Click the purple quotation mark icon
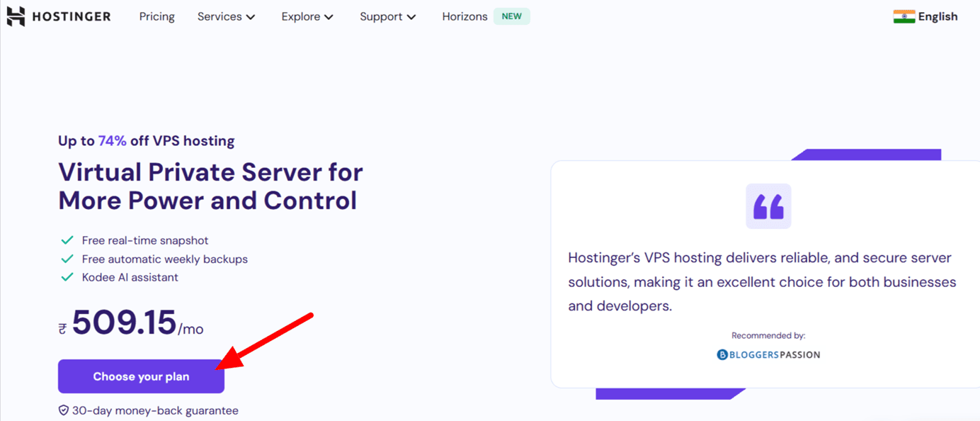This screenshot has width=980, height=421. tap(768, 206)
